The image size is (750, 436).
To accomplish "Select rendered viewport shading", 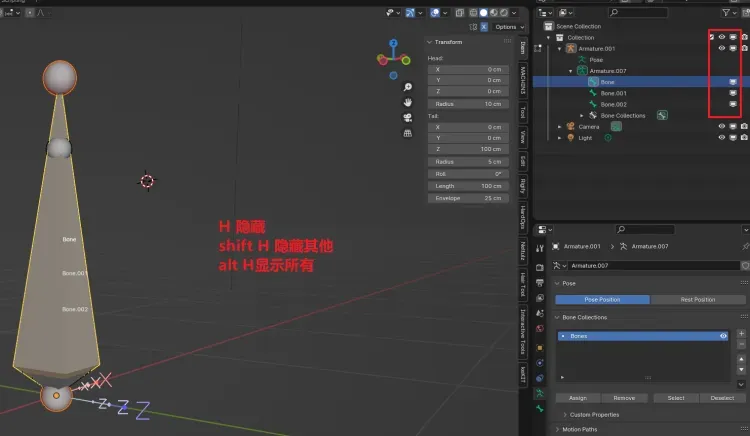I will click(504, 13).
